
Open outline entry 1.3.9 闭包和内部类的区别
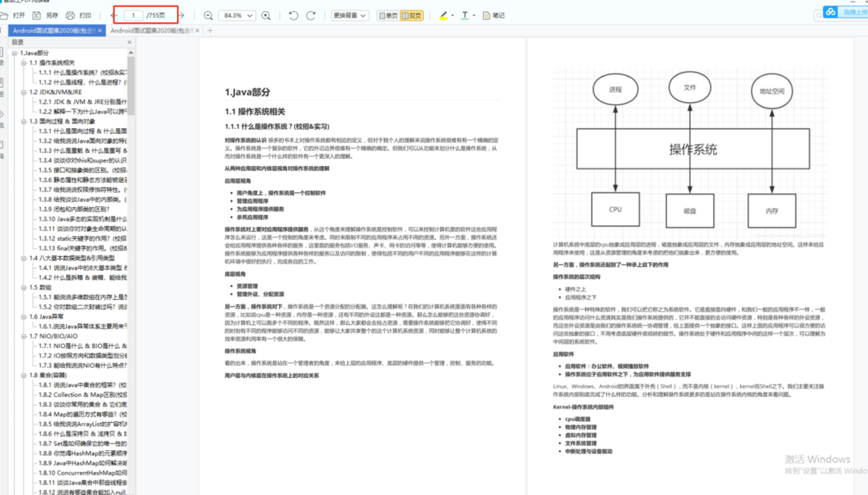point(74,210)
